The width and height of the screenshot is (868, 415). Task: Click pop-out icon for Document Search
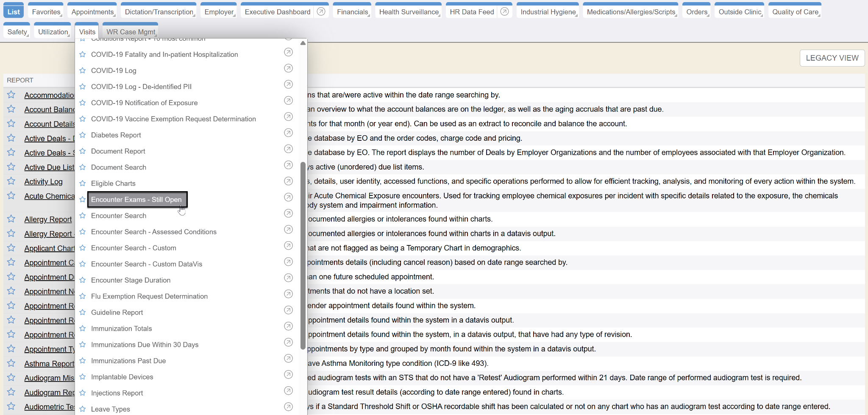point(288,165)
